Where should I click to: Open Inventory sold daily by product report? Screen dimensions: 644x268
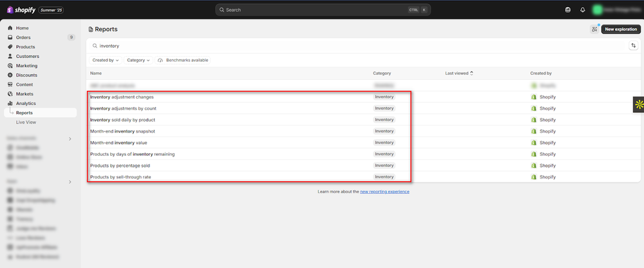(x=122, y=120)
